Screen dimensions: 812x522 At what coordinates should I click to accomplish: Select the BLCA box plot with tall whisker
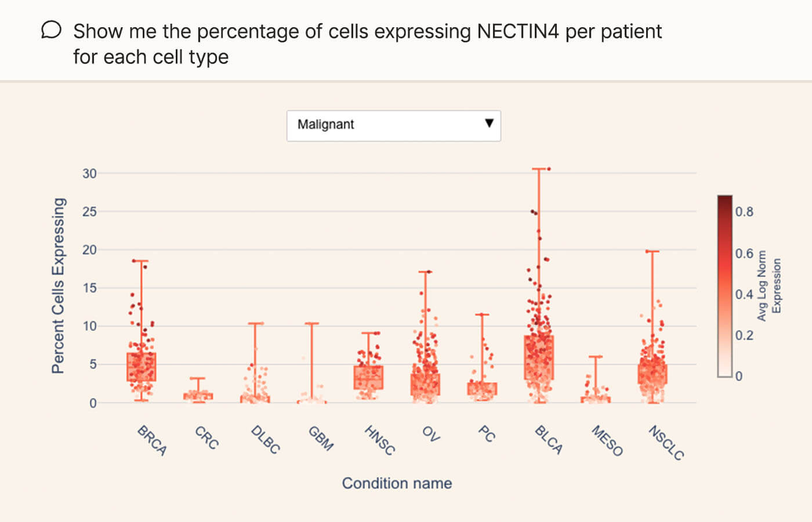(539, 357)
